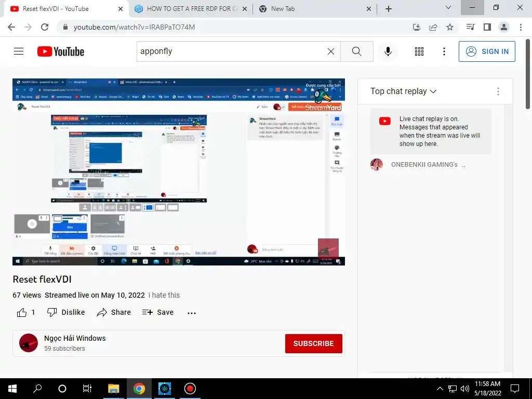Open the volume speaker tray icon
The width and height of the screenshot is (532, 399).
pos(465,389)
